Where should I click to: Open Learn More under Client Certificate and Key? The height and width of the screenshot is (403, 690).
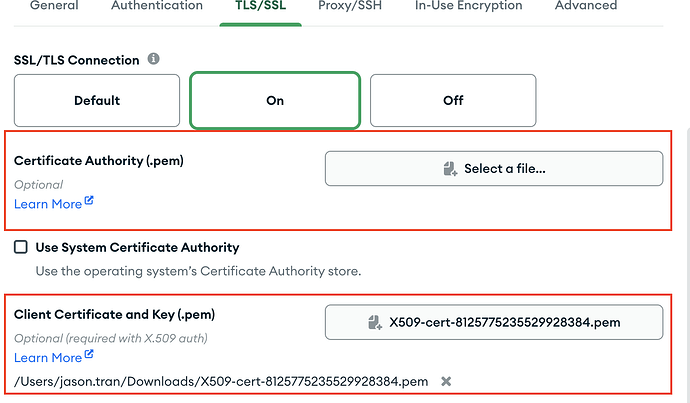point(48,357)
